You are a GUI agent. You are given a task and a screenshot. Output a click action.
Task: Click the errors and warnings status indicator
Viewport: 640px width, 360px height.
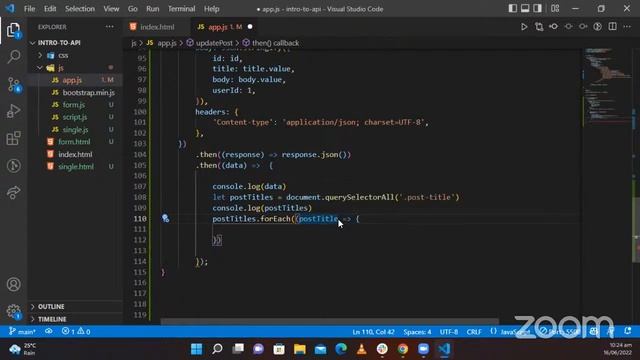76,331
